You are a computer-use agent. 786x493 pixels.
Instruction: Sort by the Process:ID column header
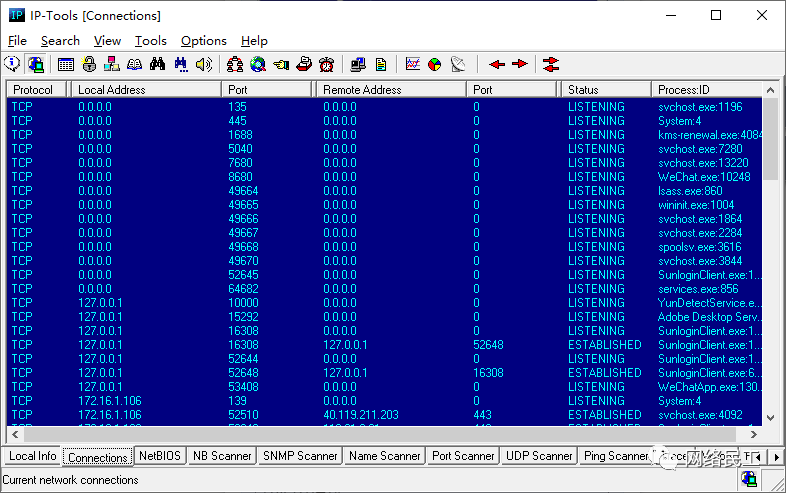point(707,90)
